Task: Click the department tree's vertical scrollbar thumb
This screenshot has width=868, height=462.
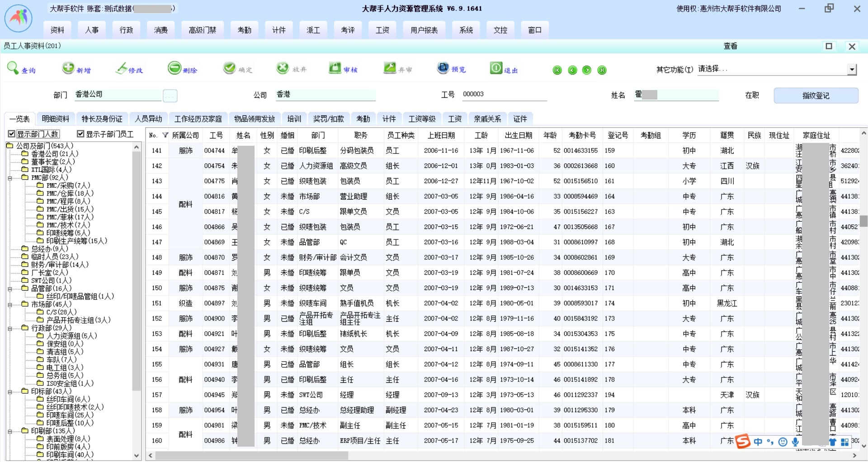Action: tap(137, 271)
